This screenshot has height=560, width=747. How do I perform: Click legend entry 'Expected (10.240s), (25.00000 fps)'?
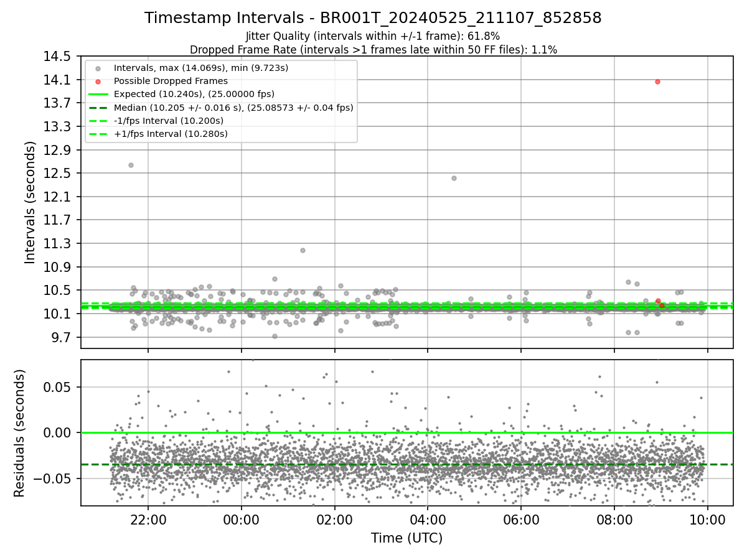tap(194, 94)
